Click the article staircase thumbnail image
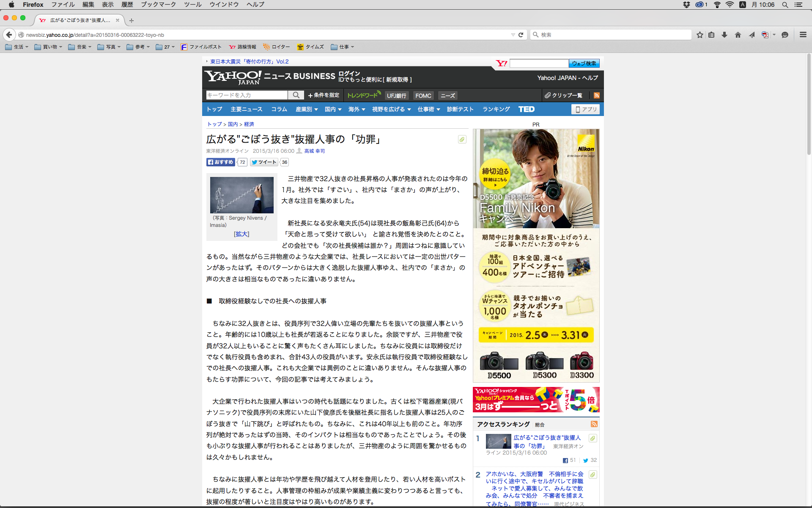The width and height of the screenshot is (812, 508). [x=241, y=195]
